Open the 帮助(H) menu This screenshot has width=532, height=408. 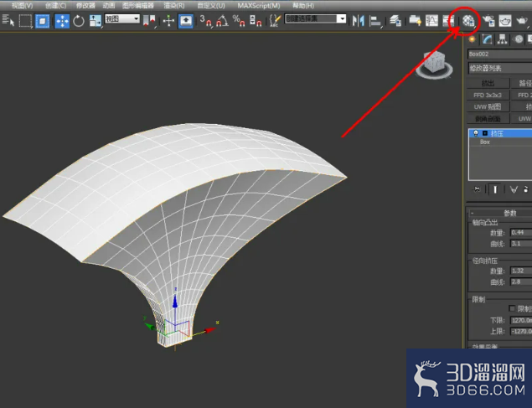pyautogui.click(x=303, y=5)
